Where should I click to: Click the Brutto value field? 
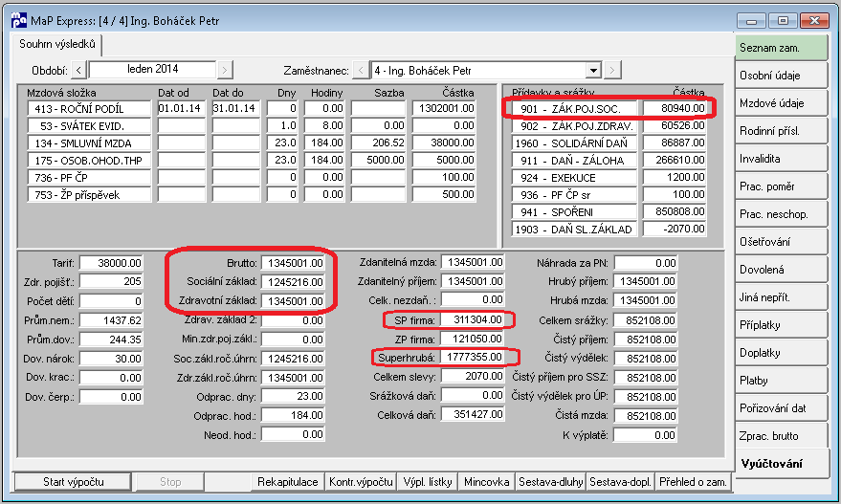coord(294,263)
